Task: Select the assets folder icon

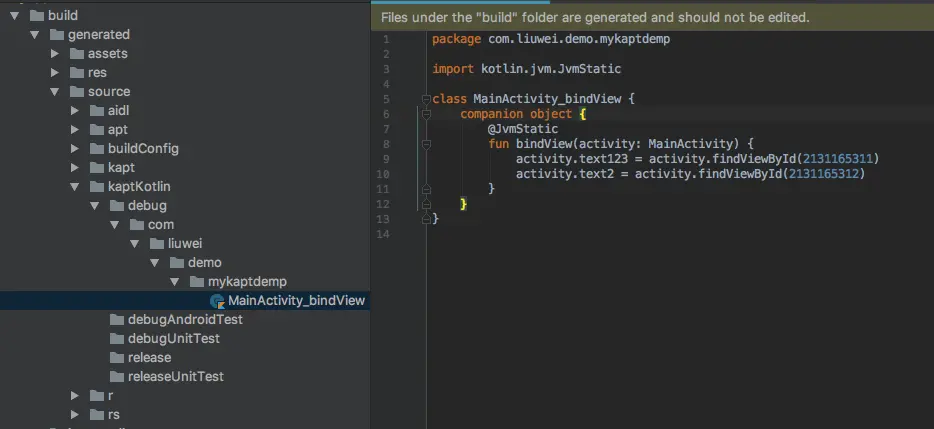Action: (x=77, y=54)
